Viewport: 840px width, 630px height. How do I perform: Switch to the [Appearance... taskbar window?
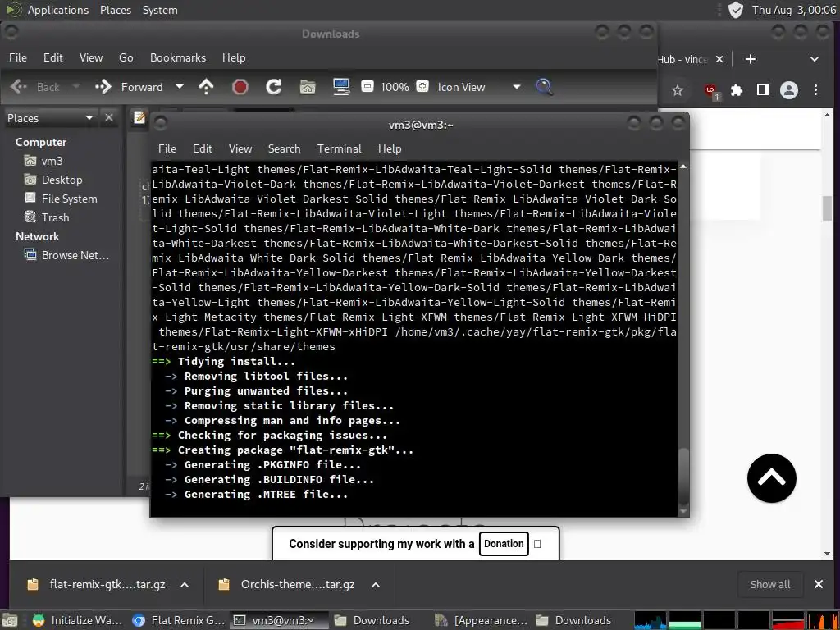tap(482, 620)
